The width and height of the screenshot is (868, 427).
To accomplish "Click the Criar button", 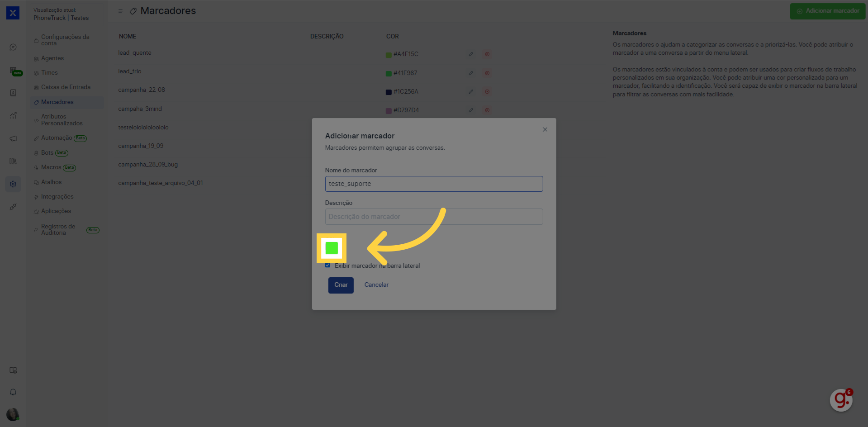I will (341, 285).
